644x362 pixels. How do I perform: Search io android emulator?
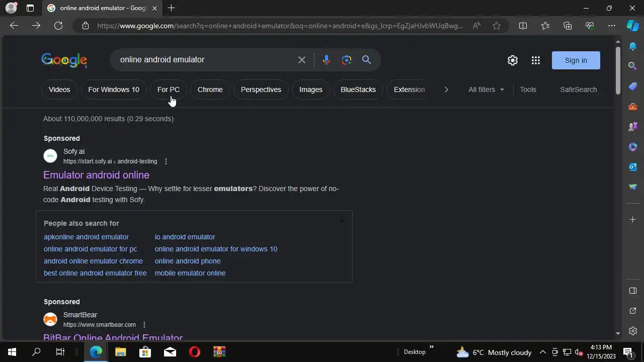[x=185, y=237]
